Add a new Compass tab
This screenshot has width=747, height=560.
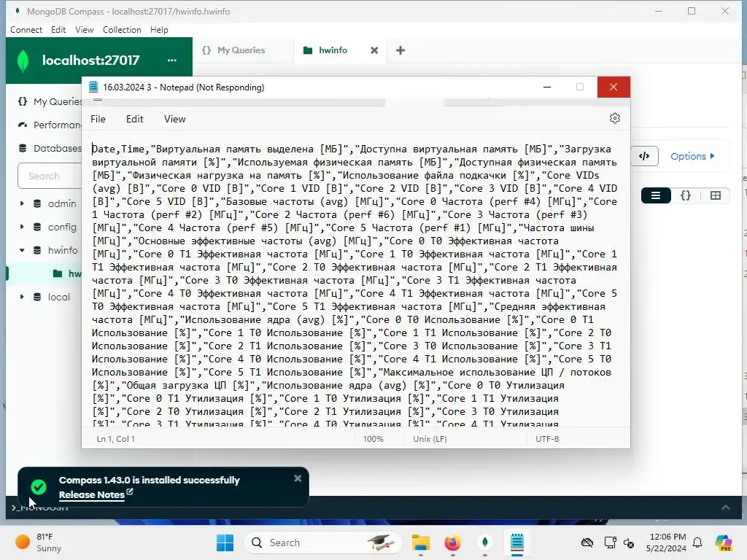tap(400, 50)
